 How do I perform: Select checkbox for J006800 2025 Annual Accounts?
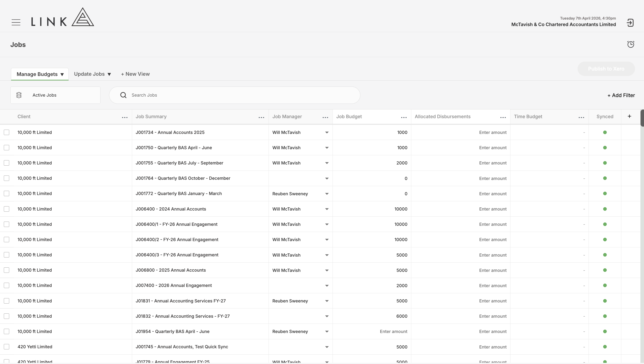click(x=7, y=270)
